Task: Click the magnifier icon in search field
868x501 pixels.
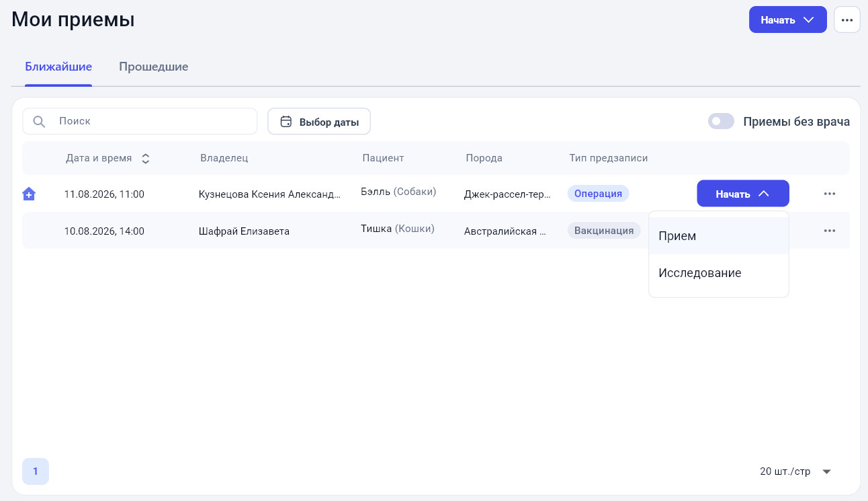Action: point(39,122)
